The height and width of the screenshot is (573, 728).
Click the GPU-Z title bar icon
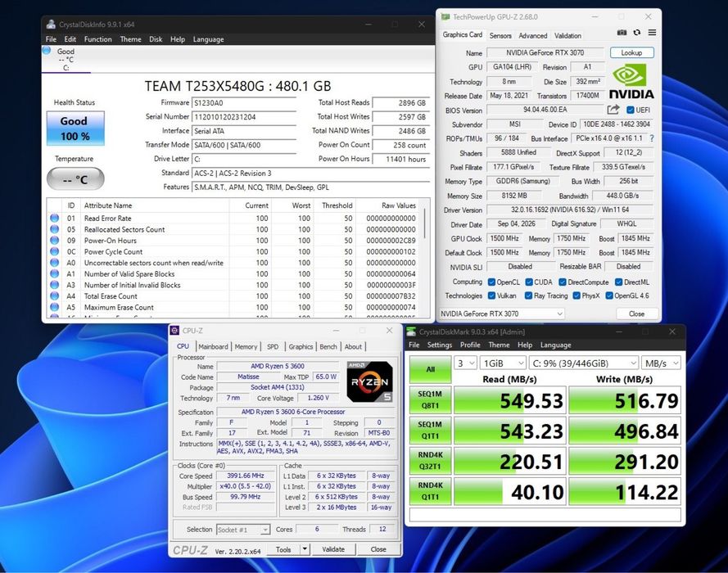tap(445, 16)
